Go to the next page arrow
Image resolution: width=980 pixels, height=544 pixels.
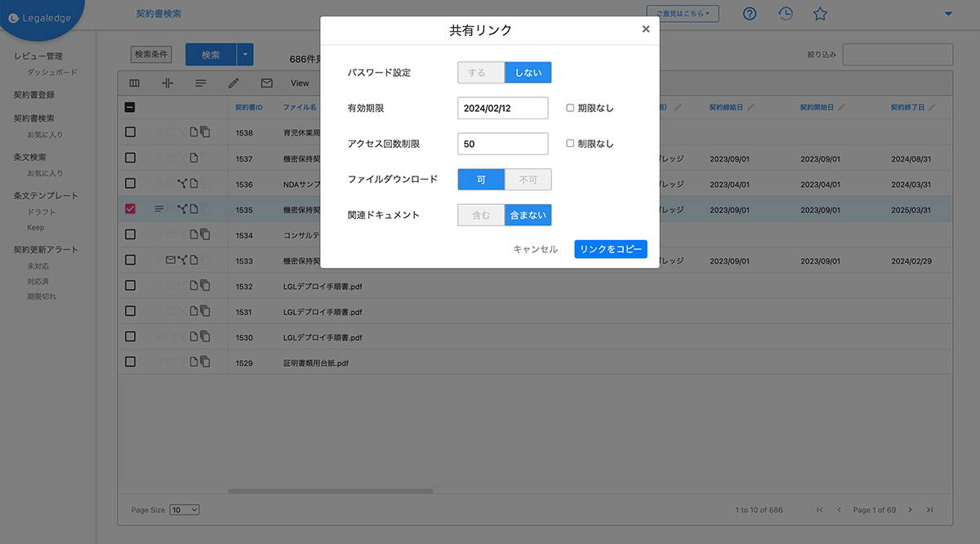coord(911,510)
